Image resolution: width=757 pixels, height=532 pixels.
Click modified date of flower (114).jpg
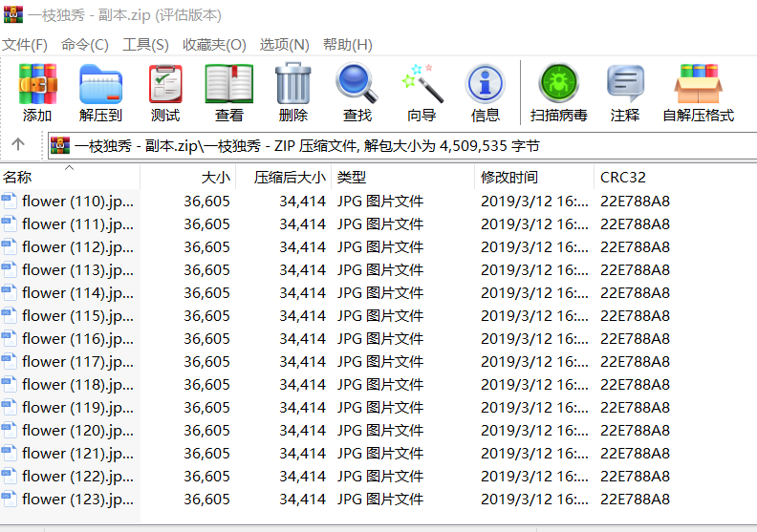coord(534,293)
